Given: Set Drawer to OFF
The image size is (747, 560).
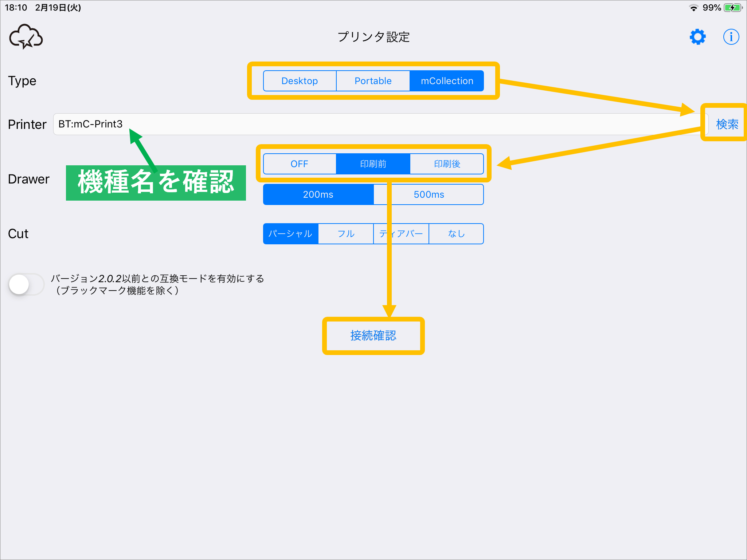Looking at the screenshot, I should (300, 164).
